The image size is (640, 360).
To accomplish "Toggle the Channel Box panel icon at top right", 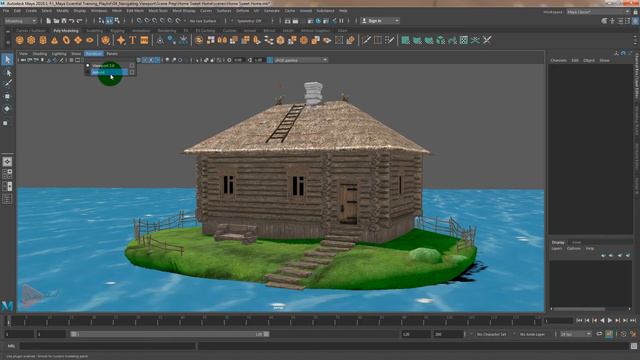I will click(x=635, y=21).
